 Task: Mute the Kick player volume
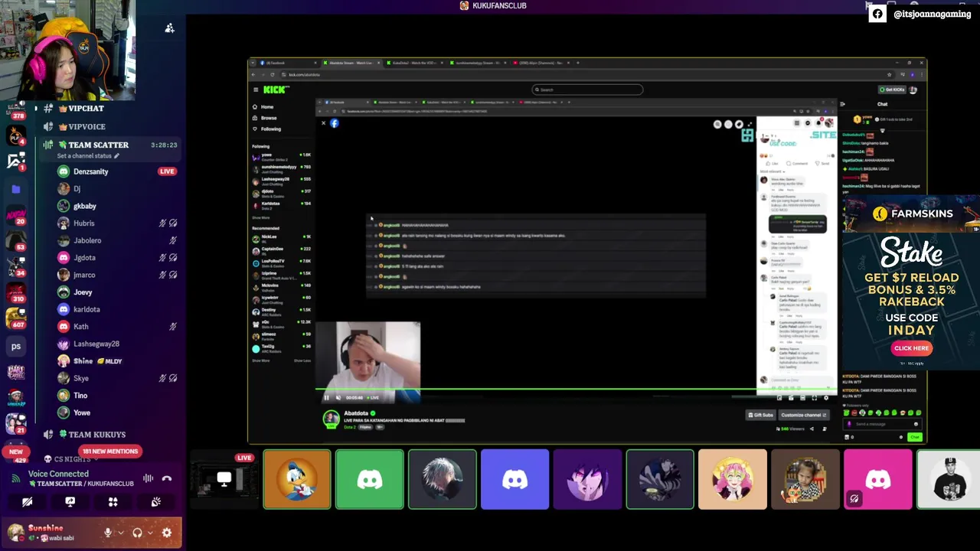[x=338, y=397]
